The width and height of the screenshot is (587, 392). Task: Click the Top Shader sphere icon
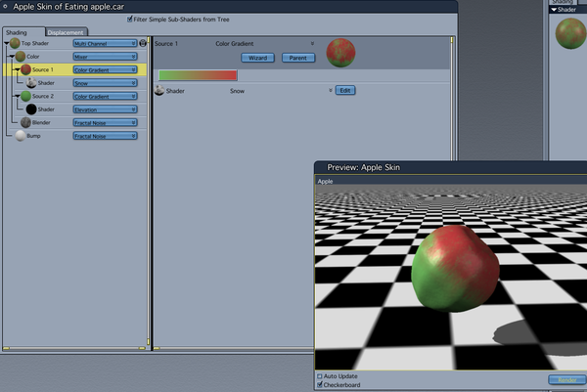[x=15, y=43]
